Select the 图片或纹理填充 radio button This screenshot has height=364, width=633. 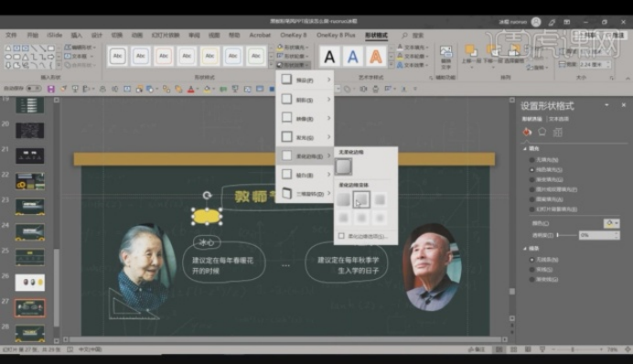click(x=531, y=189)
